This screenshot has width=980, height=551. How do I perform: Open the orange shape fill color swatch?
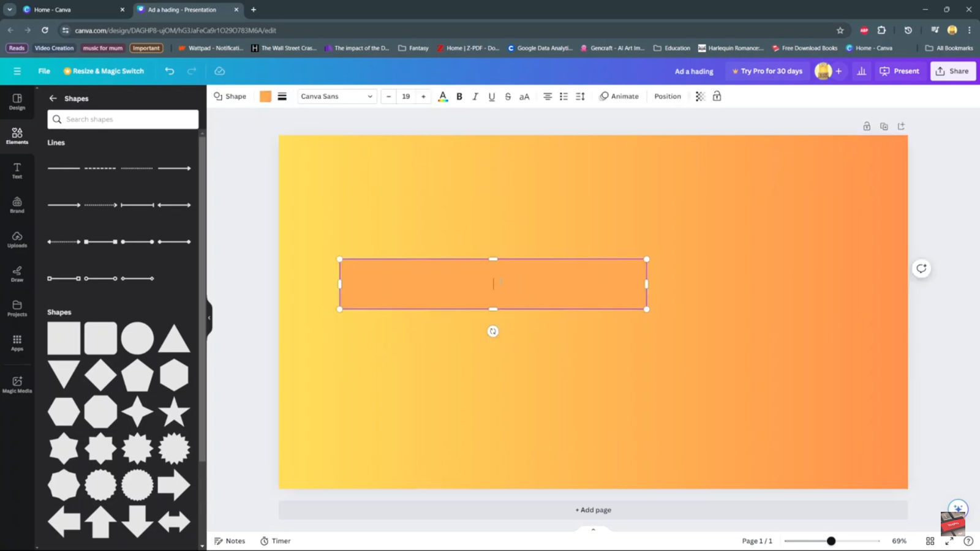pyautogui.click(x=265, y=96)
